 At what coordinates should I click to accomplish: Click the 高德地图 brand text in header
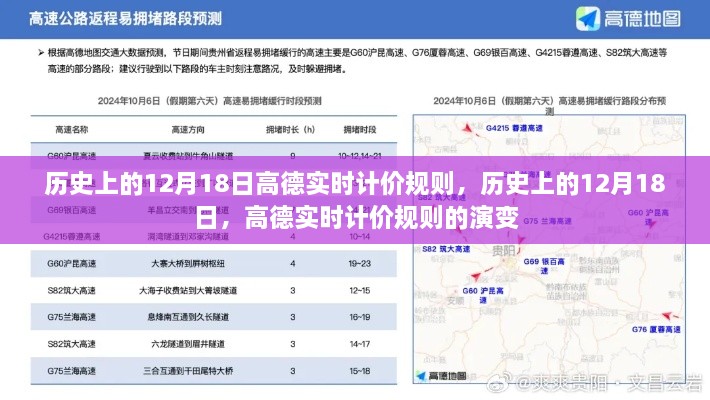pos(642,19)
